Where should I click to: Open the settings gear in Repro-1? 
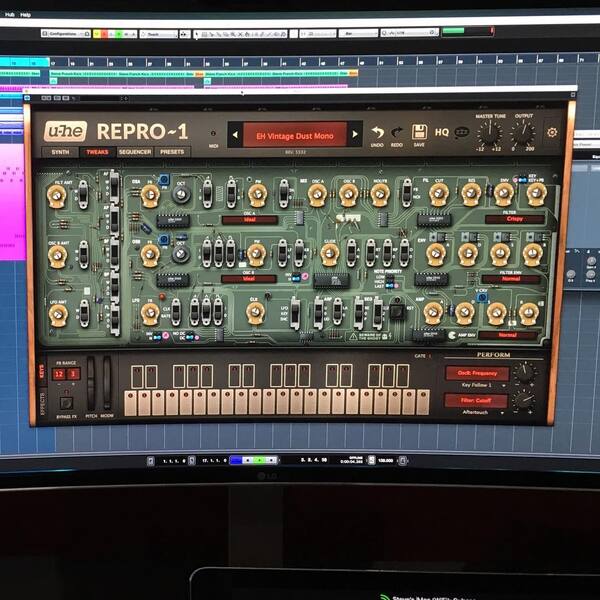click(552, 132)
